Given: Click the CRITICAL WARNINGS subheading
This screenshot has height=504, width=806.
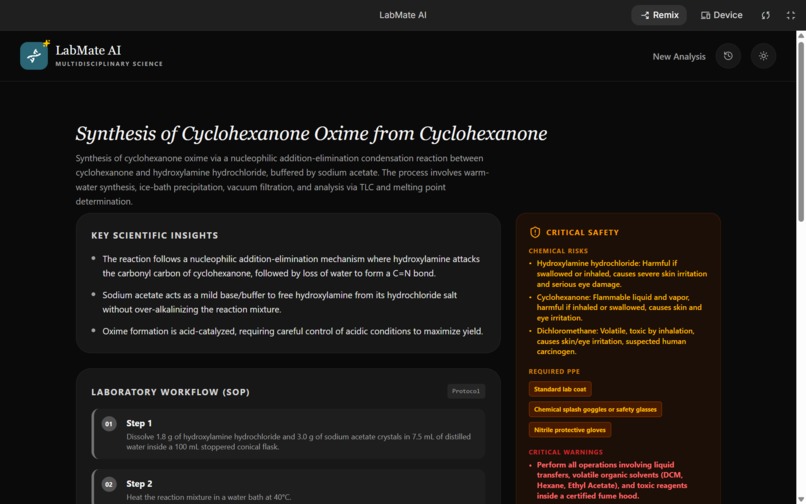Looking at the screenshot, I should (x=565, y=452).
